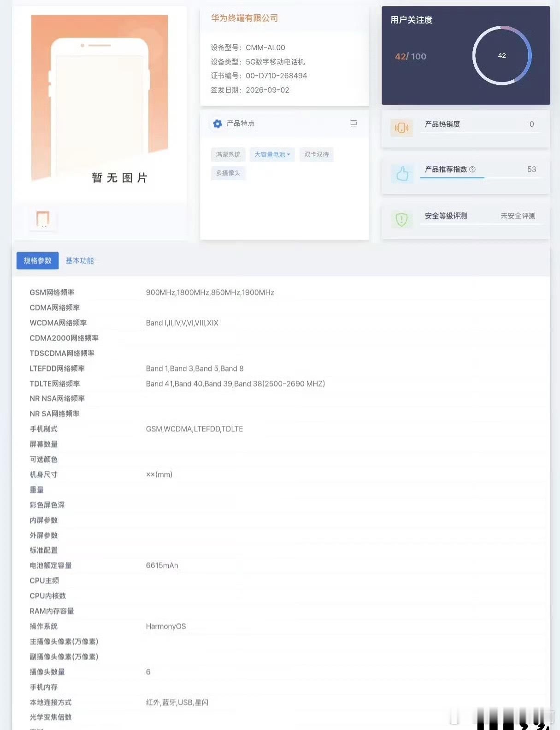Click the 手机内存 row label
This screenshot has width=560, height=730.
(44, 687)
